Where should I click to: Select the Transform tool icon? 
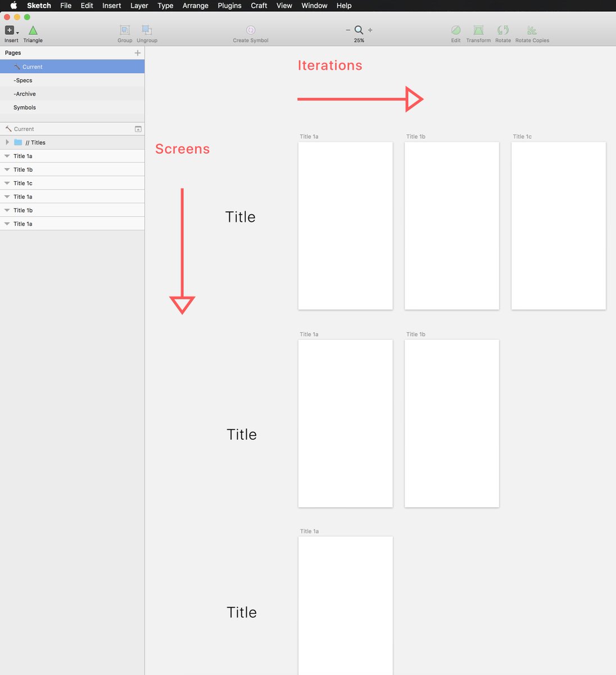(478, 30)
